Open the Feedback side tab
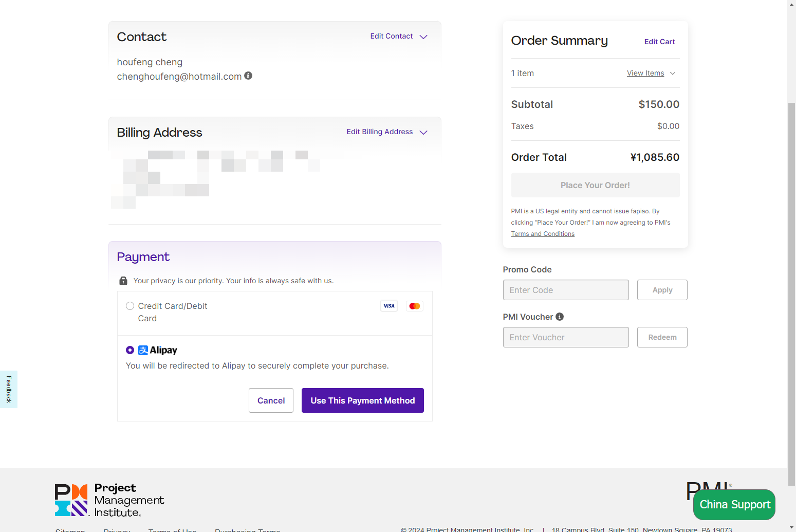Screen dimensions: 796x532 9,389
